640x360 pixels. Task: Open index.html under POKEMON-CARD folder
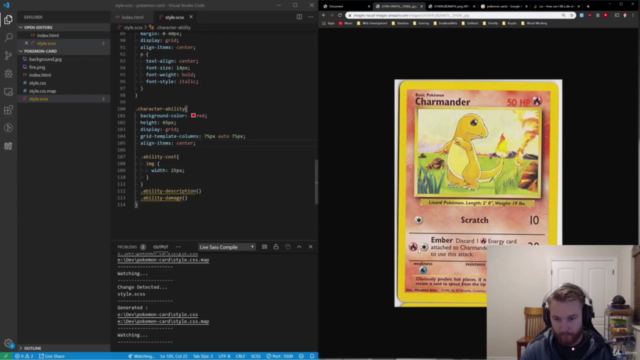(40, 75)
